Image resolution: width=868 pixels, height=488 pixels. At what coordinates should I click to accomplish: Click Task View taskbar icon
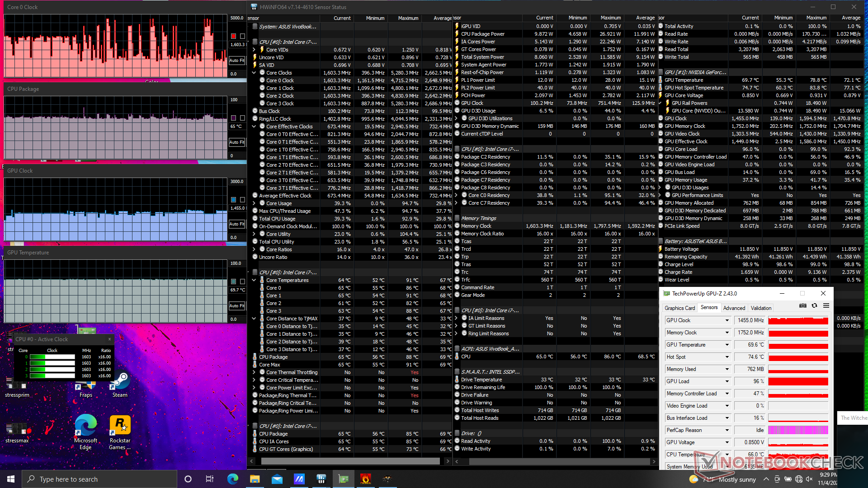[209, 479]
